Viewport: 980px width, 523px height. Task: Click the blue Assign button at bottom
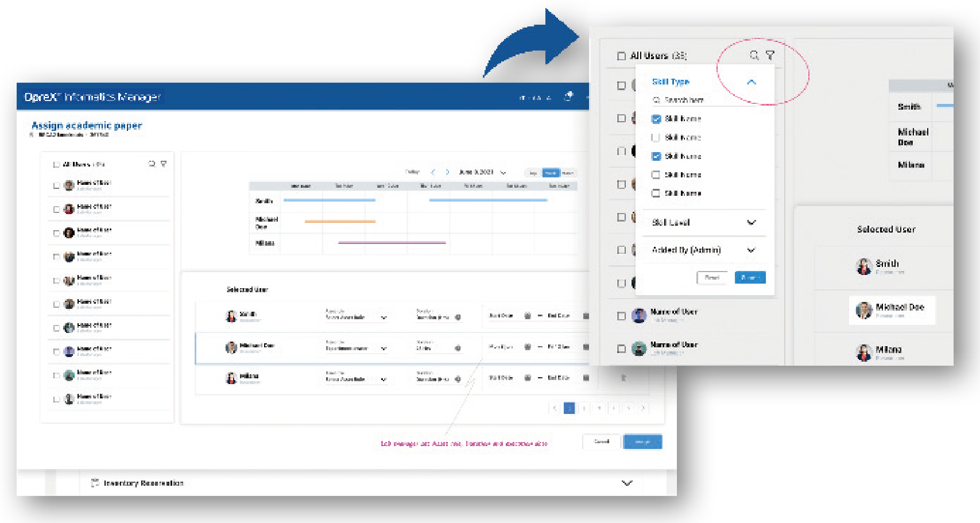pyautogui.click(x=642, y=441)
